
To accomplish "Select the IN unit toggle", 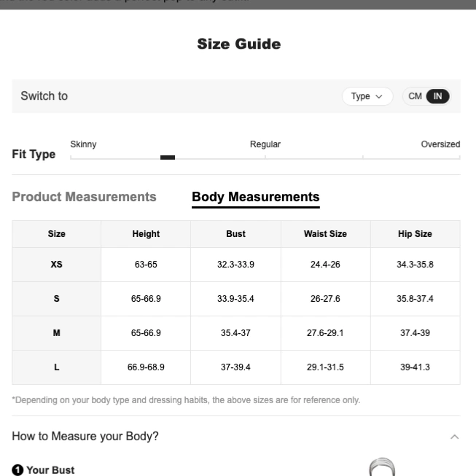I will [x=437, y=96].
